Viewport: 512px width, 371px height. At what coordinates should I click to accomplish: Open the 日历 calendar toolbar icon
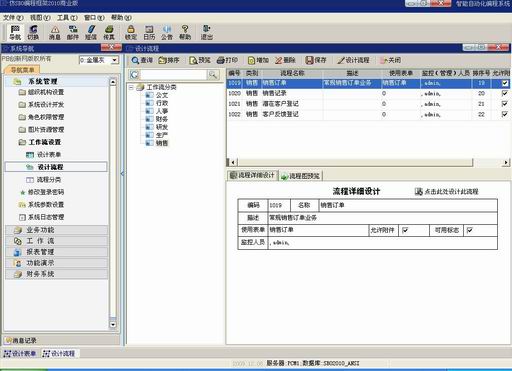(149, 32)
